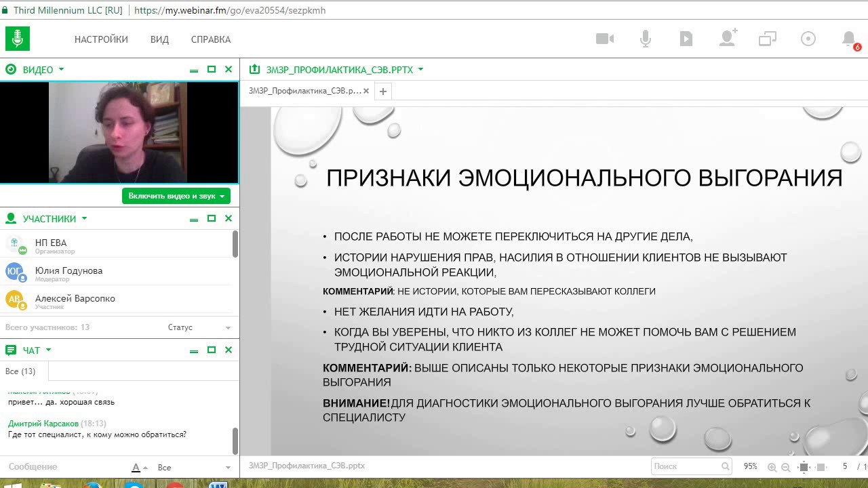This screenshot has width=868, height=488.
Task: Click Всего участников: 13 label
Action: coord(47,327)
